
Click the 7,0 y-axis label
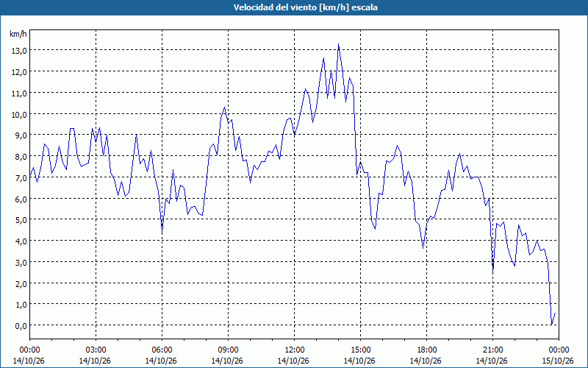21,178
